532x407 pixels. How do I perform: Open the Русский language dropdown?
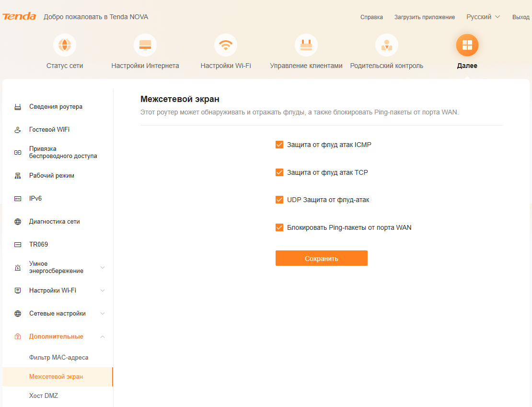483,17
